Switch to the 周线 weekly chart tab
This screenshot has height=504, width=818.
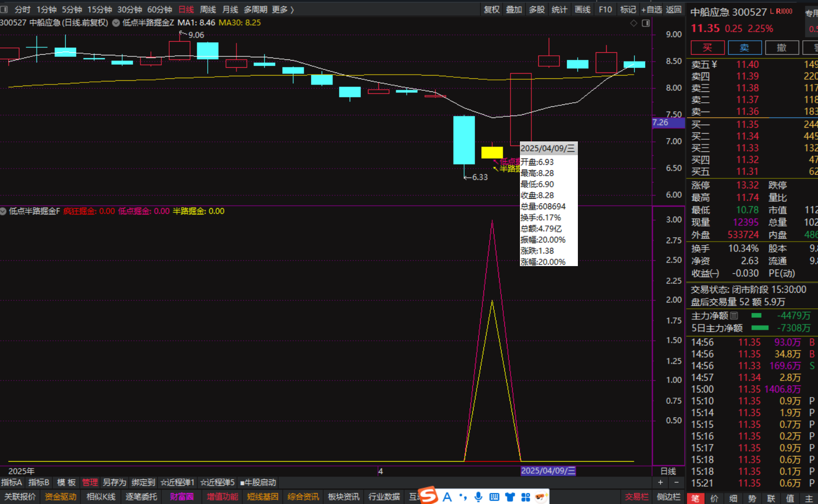point(208,9)
